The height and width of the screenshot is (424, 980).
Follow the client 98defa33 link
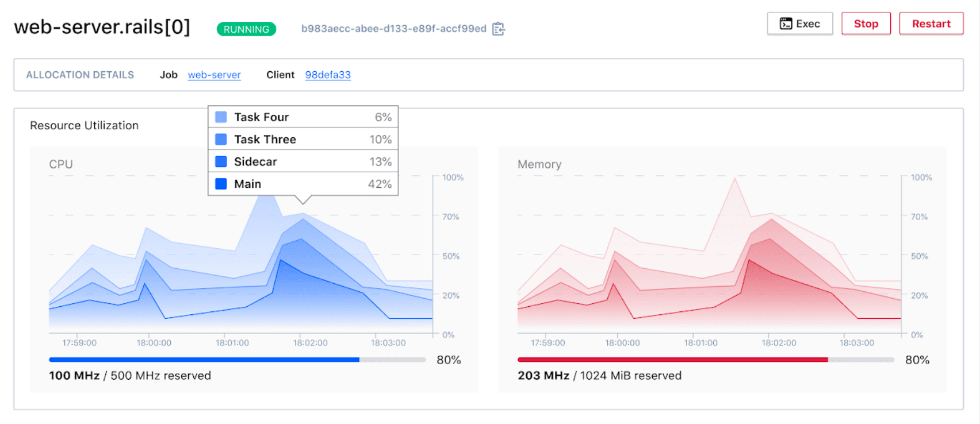328,75
